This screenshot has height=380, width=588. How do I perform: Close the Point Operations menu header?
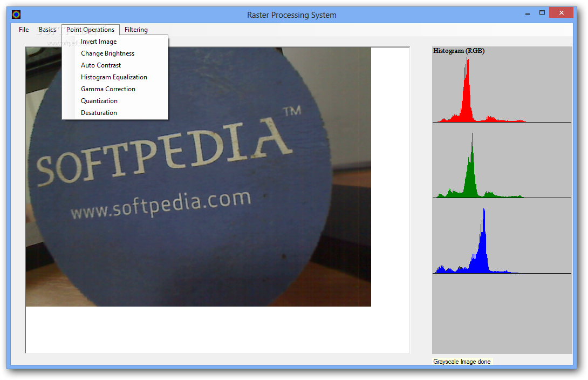[91, 30]
